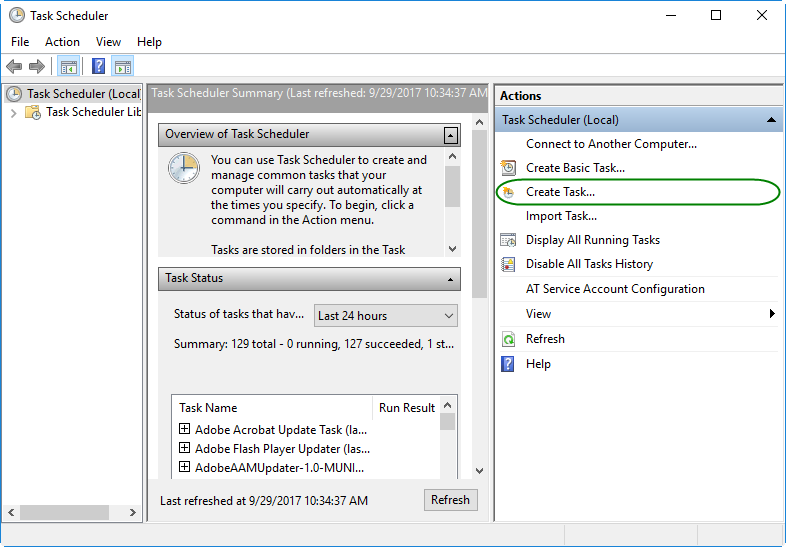Viewport: 786px width, 547px height.
Task: Click the Task Scheduler Library folder icon
Action: coord(34,112)
